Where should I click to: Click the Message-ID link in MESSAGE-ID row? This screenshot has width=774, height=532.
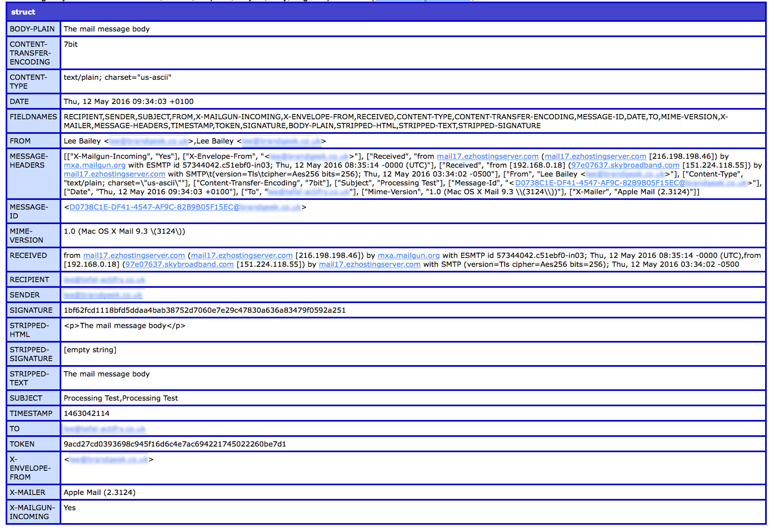point(185,207)
